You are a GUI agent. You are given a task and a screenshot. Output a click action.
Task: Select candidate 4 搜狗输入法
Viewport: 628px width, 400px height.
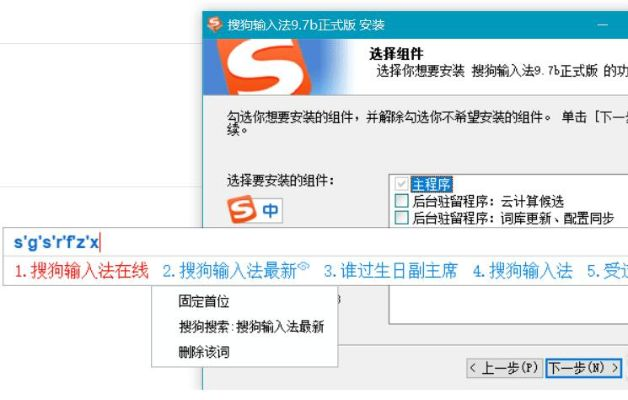point(523,271)
